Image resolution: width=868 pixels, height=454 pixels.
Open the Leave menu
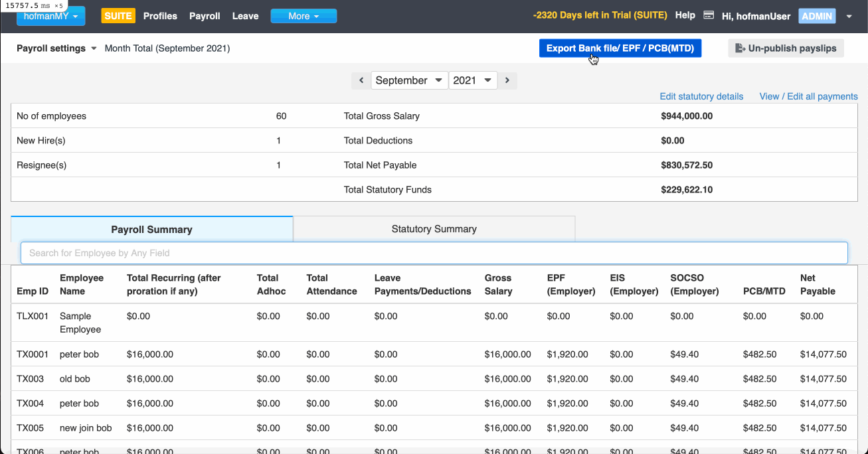coord(245,16)
